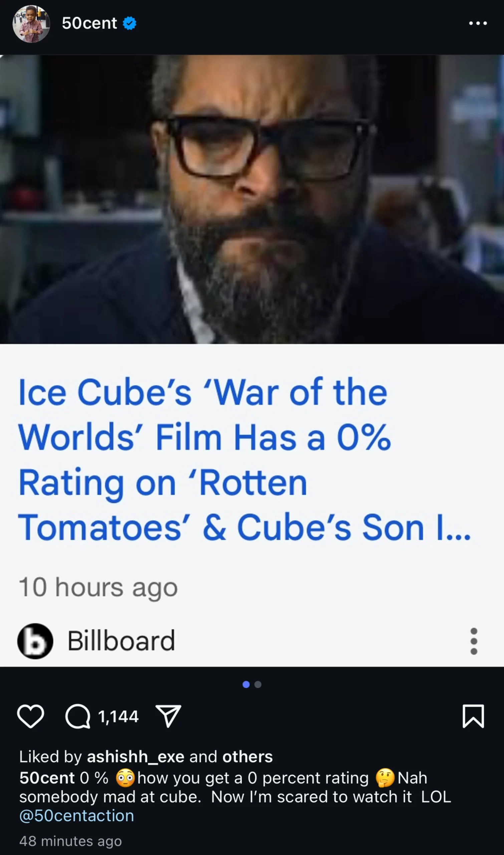Open the @50centaction mention

77,816
